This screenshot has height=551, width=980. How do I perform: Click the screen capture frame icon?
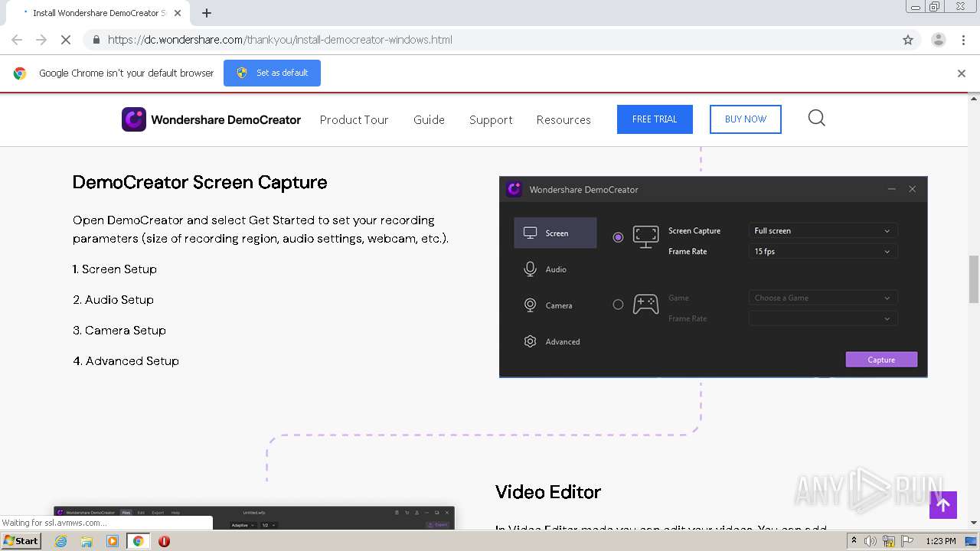(645, 236)
